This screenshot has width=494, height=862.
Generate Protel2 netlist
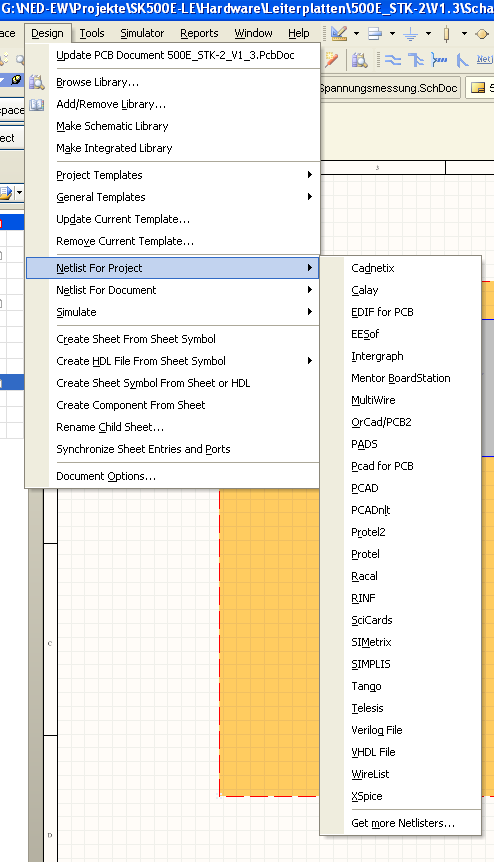pos(401,532)
